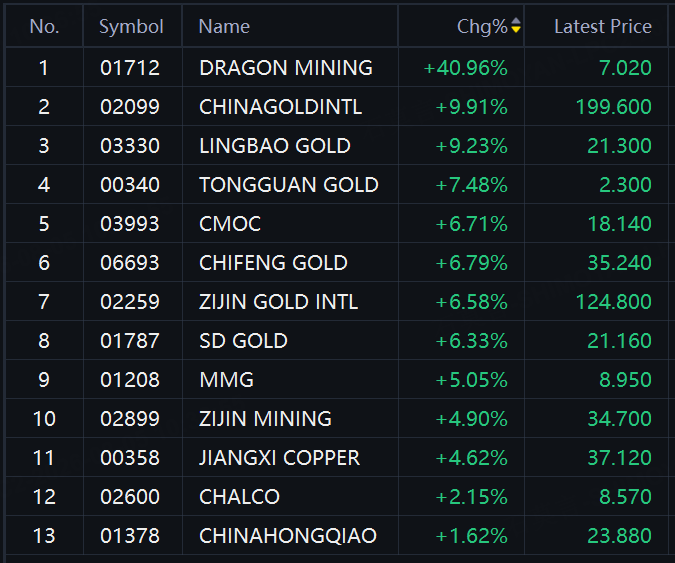Viewport: 675px width, 563px height.
Task: Select the DRAGON MINING stock name
Action: pyautogui.click(x=286, y=68)
